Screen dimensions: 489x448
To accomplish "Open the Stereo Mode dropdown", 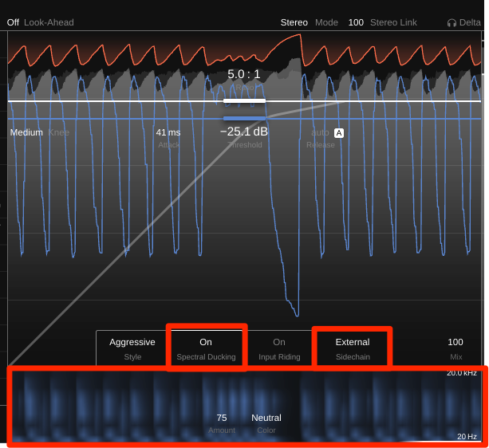I will (x=294, y=22).
